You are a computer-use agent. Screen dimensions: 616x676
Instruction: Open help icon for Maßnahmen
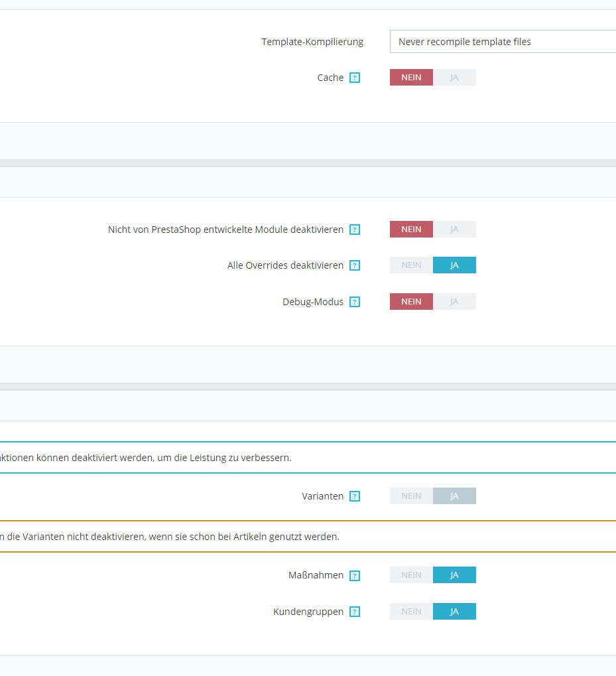tap(355, 575)
